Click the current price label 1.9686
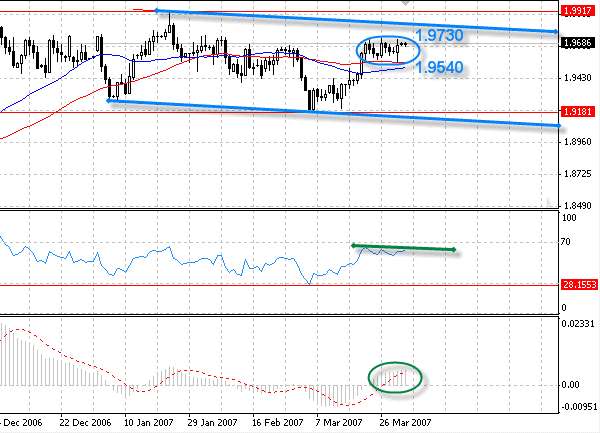The height and width of the screenshot is (433, 600). click(578, 42)
